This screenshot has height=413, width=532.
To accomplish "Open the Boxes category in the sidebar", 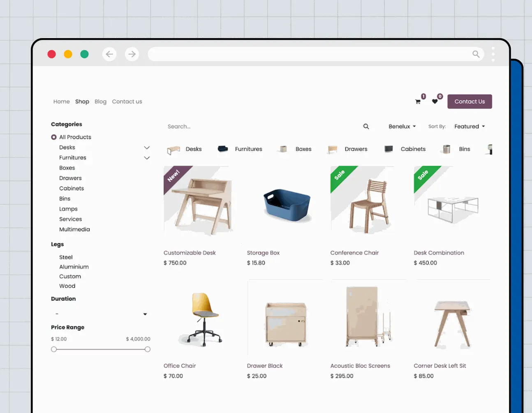I will (x=67, y=168).
